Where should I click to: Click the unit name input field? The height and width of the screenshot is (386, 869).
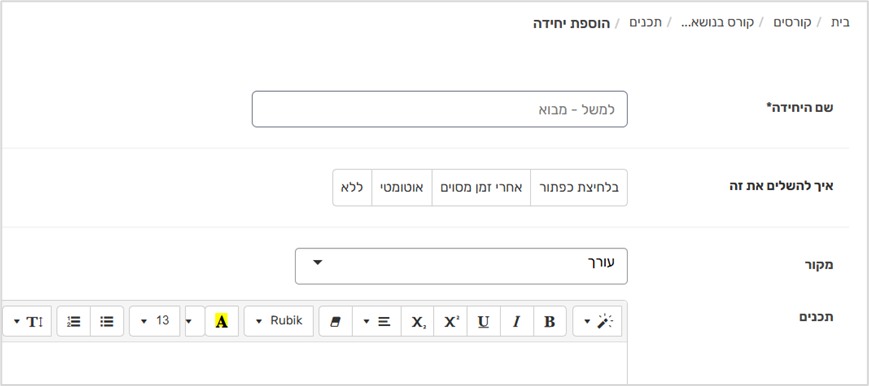(439, 109)
